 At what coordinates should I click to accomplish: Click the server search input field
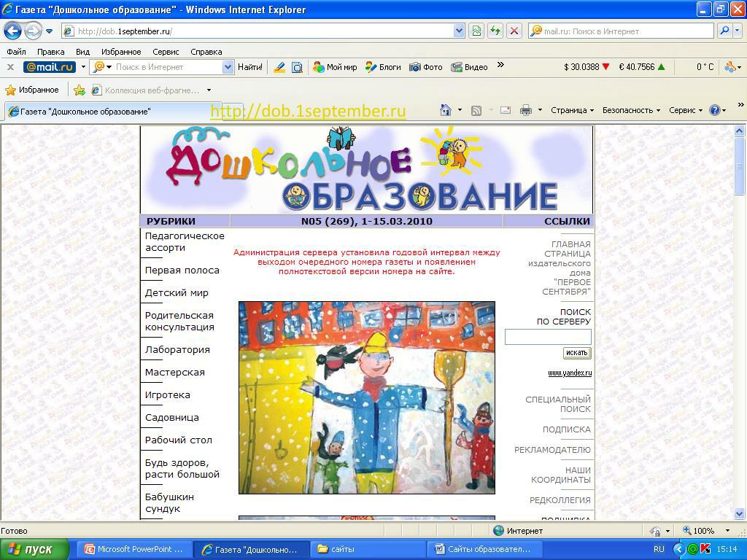pos(548,337)
